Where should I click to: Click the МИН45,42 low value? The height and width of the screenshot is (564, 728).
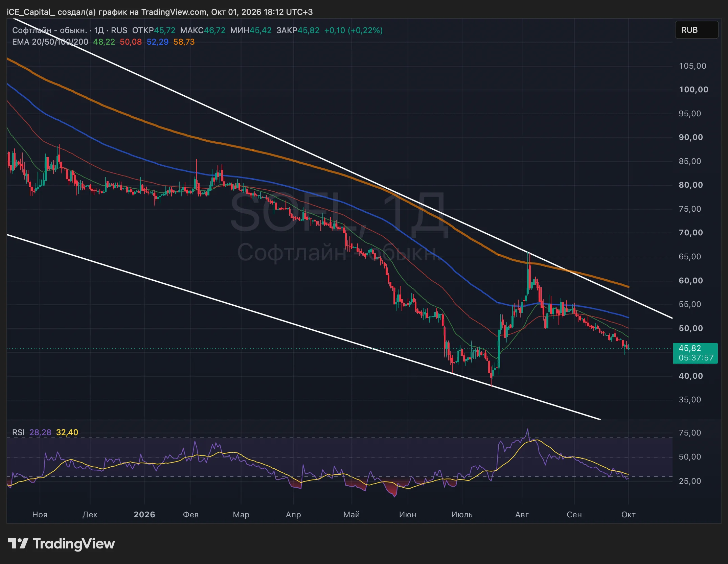click(x=251, y=30)
